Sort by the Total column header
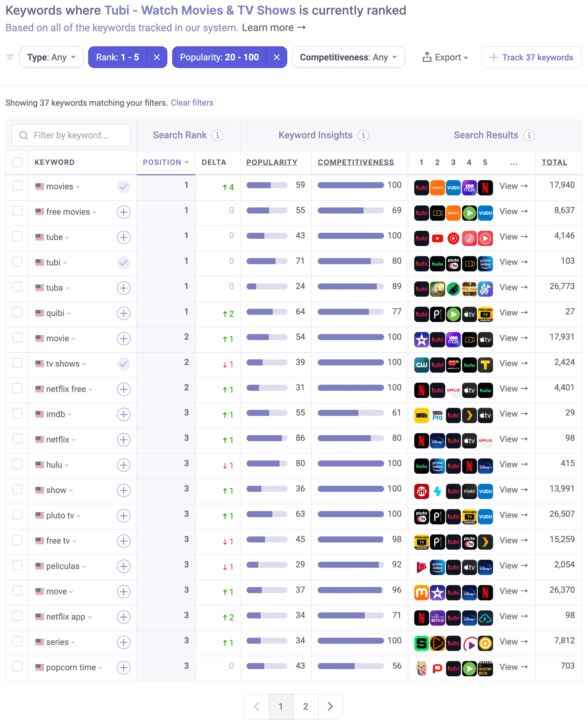 click(x=554, y=162)
